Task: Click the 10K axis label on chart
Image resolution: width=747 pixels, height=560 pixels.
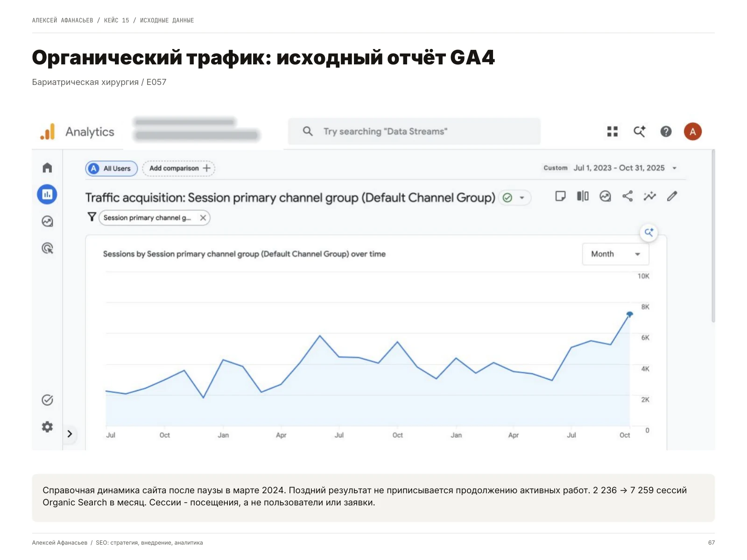Action: click(643, 276)
